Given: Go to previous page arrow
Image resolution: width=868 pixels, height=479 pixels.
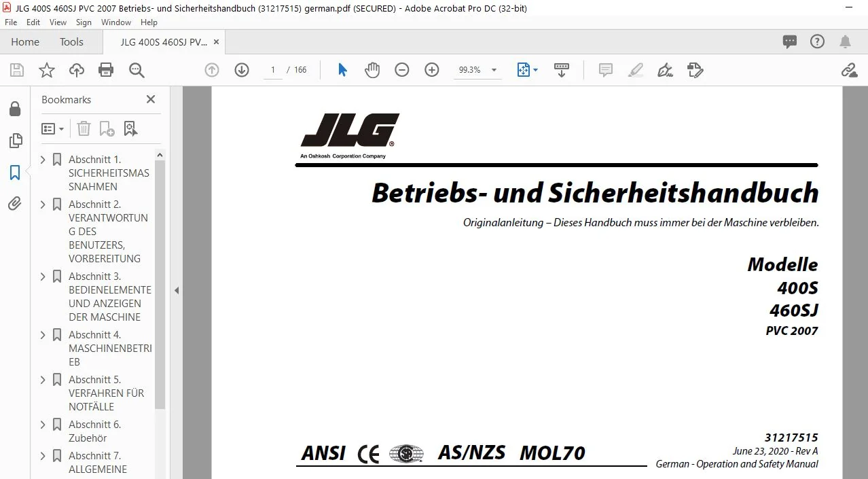Looking at the screenshot, I should point(212,70).
